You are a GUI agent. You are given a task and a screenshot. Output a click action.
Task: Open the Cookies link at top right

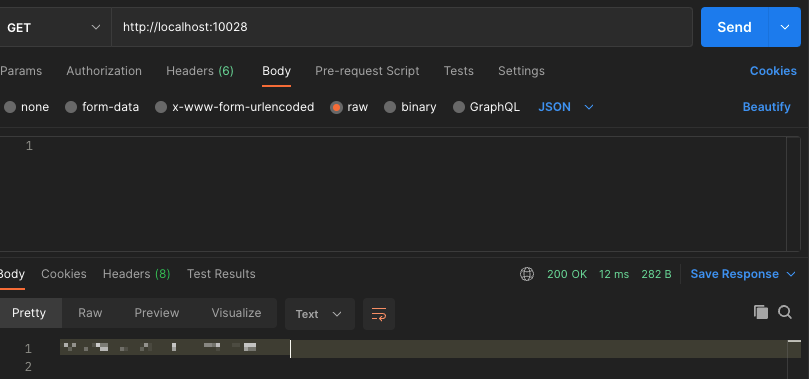click(773, 71)
